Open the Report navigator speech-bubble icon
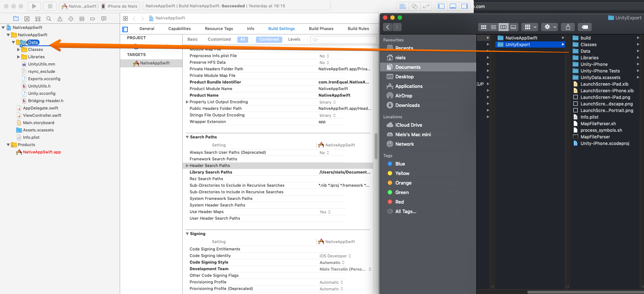This screenshot has width=644, height=294. click(104, 19)
